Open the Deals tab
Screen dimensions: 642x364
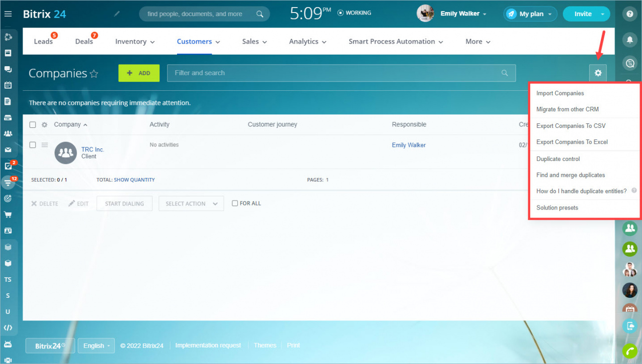[84, 42]
